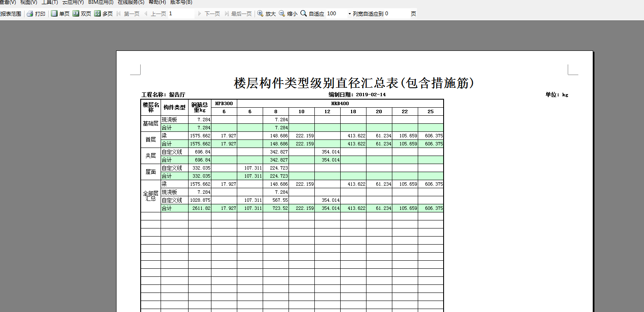Open the 在线服务(S) menu
Image resolution: width=644 pixels, height=312 pixels.
pyautogui.click(x=131, y=2)
